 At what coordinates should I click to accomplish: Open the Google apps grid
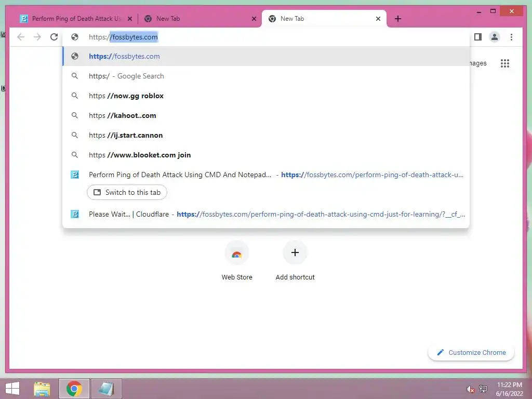(x=505, y=63)
